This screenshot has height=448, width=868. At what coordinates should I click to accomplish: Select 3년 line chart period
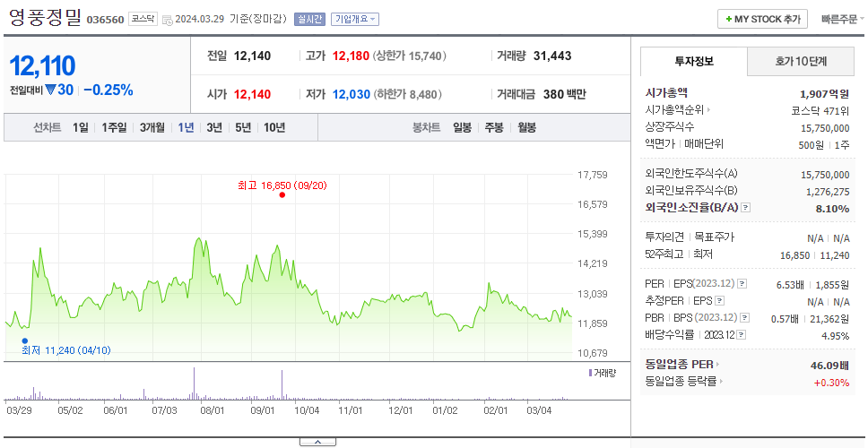tap(214, 128)
